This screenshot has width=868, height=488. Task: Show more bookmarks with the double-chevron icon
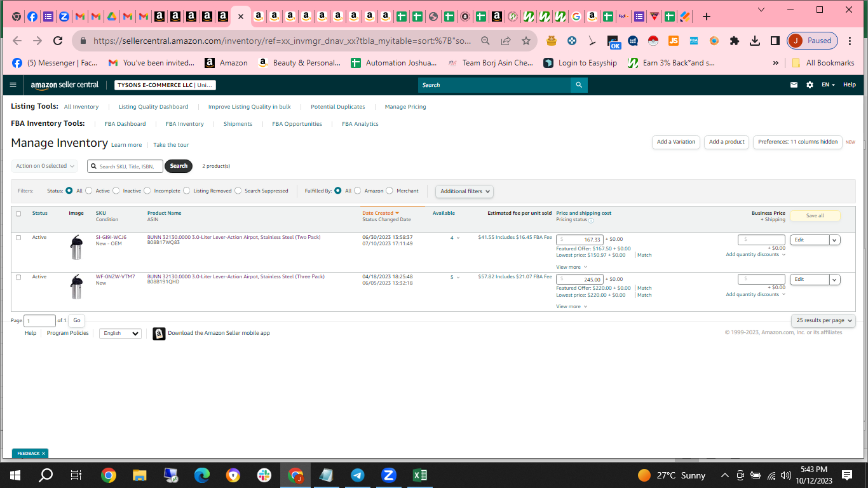(775, 63)
